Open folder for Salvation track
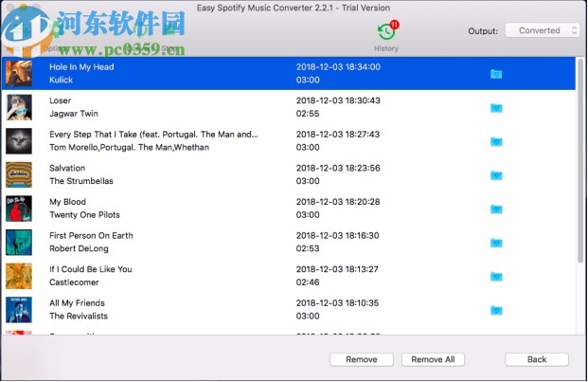Image resolution: width=588 pixels, height=382 pixels. click(496, 175)
